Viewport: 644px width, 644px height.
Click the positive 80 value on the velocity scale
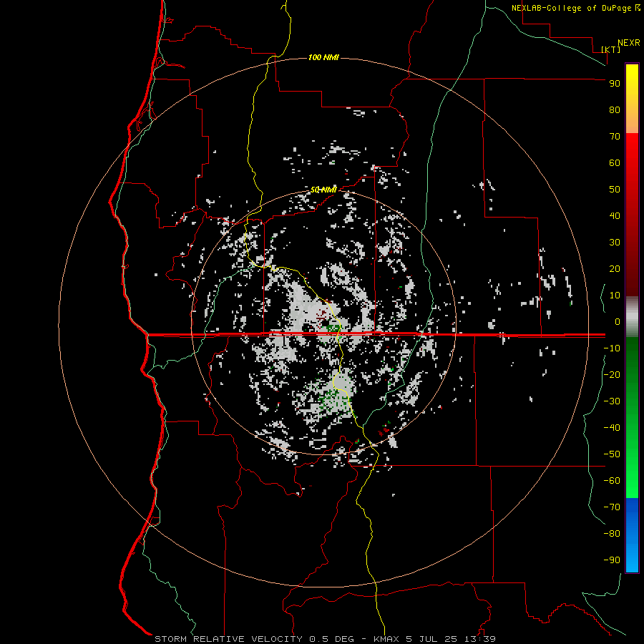[x=615, y=109]
